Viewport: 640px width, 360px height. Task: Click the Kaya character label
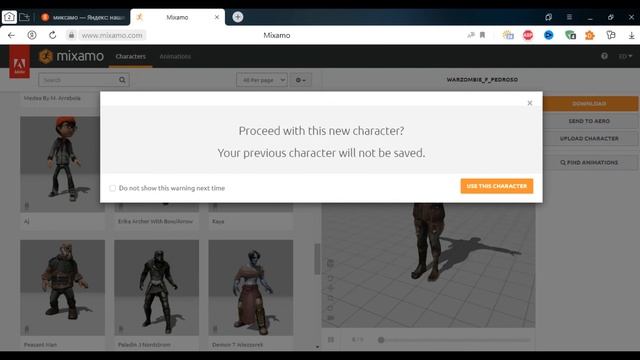[x=218, y=221]
